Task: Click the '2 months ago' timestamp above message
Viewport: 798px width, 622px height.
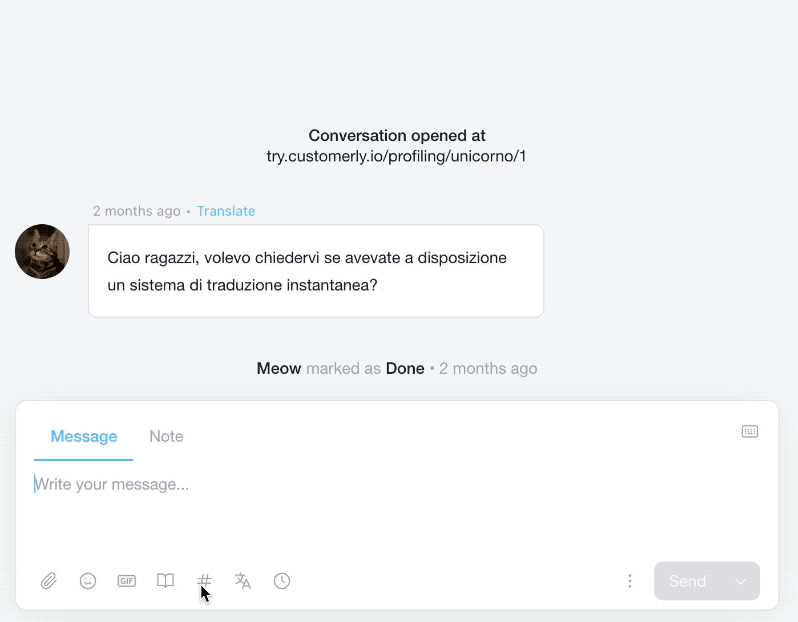Action: click(x=136, y=211)
